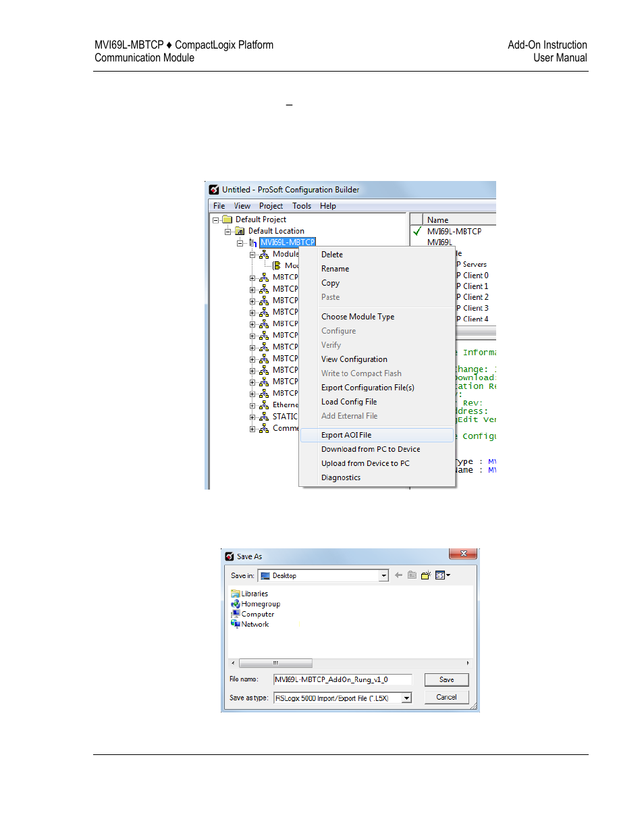Image resolution: width=644 pixels, height=834 pixels.
Task: Open the Save in Desktop dropdown
Action: (384, 576)
